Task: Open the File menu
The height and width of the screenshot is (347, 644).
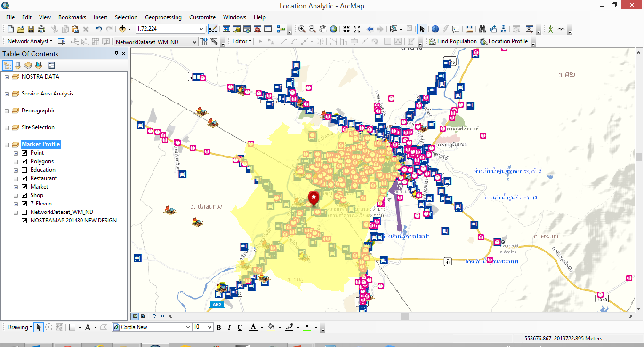Action: 10,17
